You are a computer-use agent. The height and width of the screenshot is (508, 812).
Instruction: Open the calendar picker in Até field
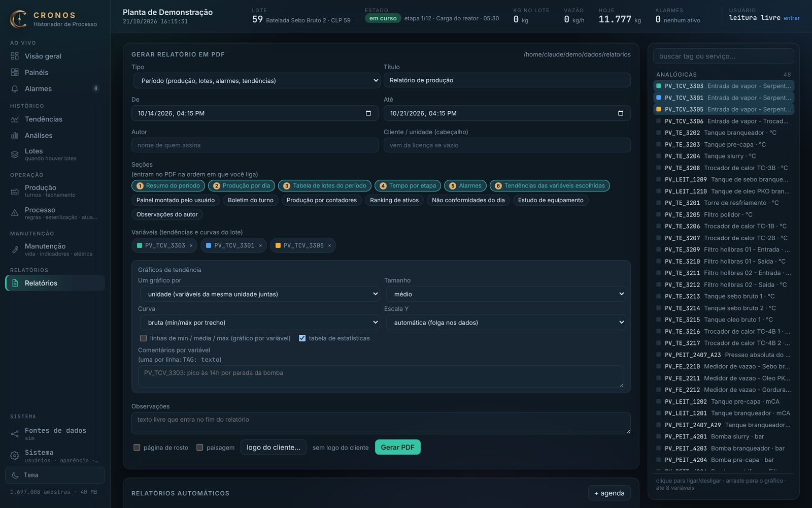coord(620,113)
